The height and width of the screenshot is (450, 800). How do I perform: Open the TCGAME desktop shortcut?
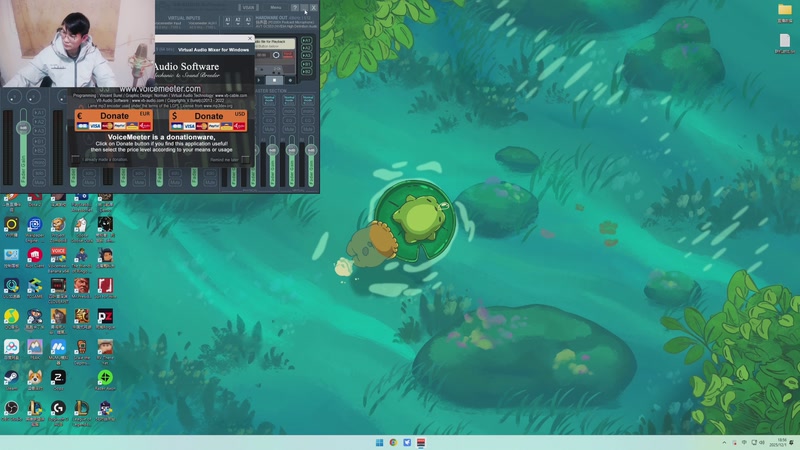pos(35,286)
